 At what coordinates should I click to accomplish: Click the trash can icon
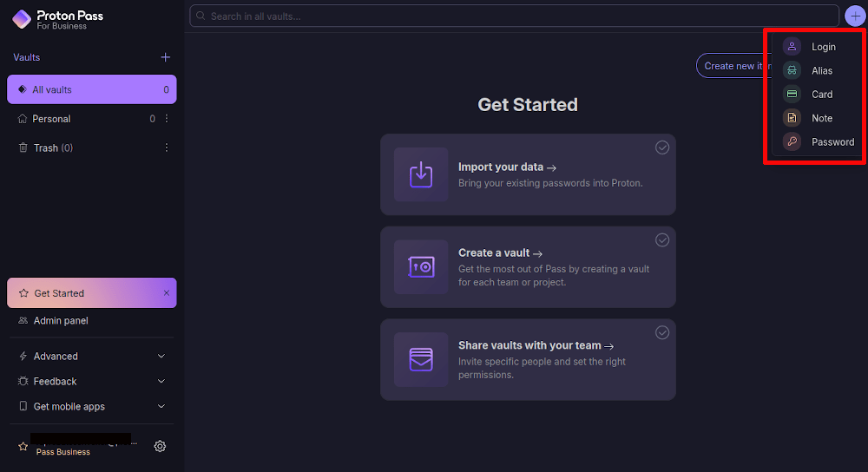click(x=23, y=147)
